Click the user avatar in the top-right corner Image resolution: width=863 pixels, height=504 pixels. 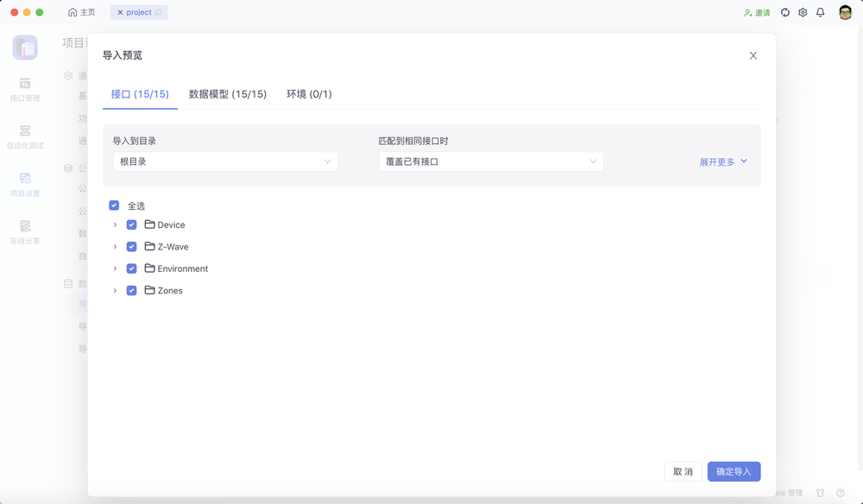(x=845, y=12)
